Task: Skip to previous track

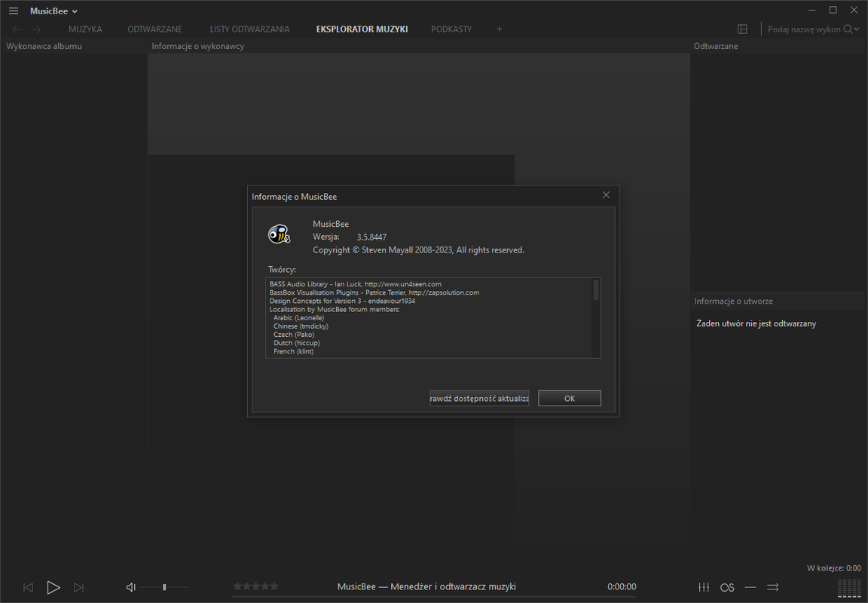Action: pos(28,587)
